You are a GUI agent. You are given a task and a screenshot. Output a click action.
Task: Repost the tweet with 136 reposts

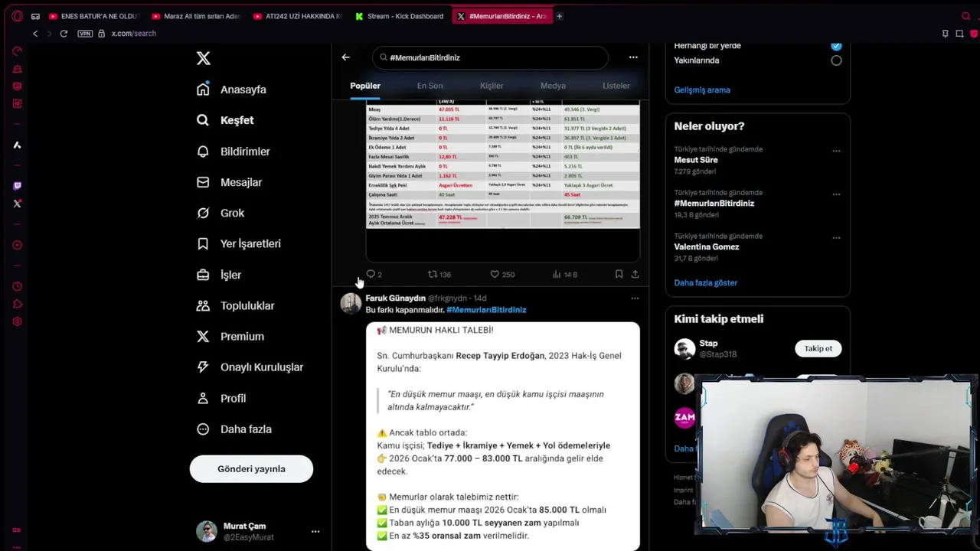coord(439,274)
